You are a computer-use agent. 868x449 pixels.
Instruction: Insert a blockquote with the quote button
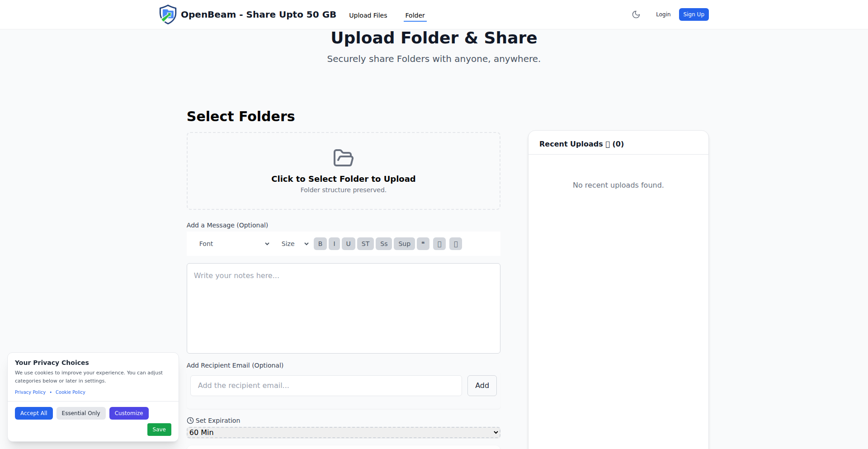[423, 244]
